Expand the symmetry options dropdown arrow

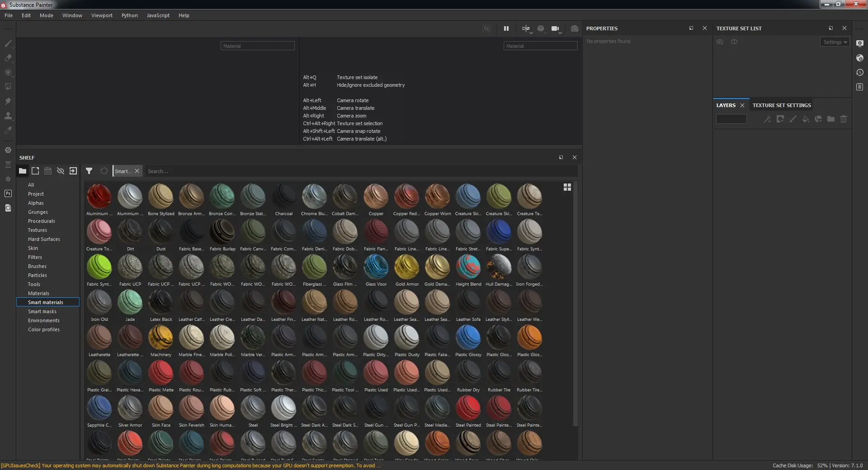coord(531,33)
